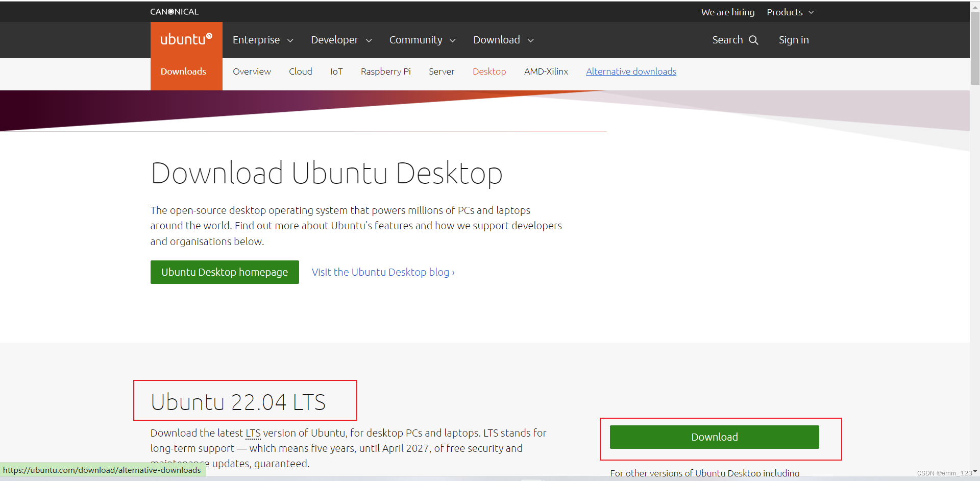
Task: Visit the Ubuntu Desktop blog link
Action: point(383,272)
